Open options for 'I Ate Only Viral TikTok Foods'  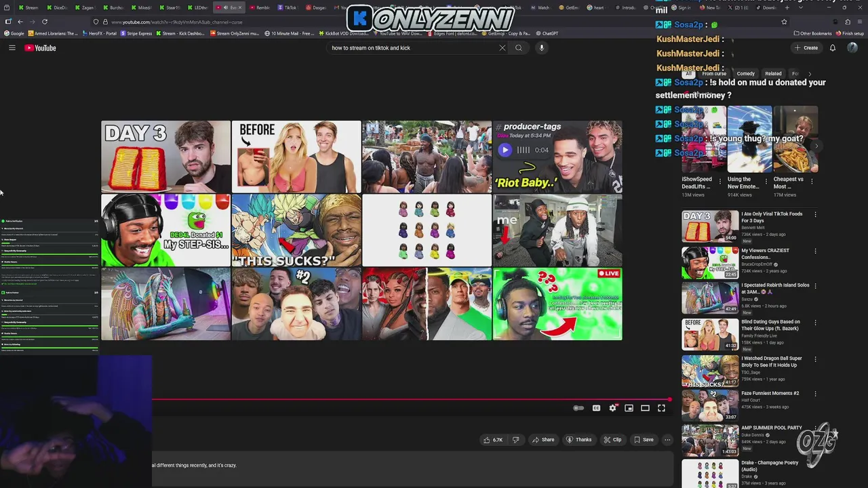pyautogui.click(x=815, y=215)
